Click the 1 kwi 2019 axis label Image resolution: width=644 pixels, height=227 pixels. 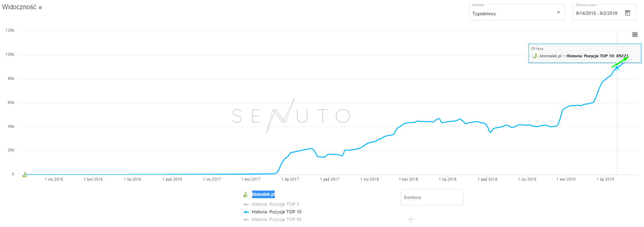coord(566,179)
